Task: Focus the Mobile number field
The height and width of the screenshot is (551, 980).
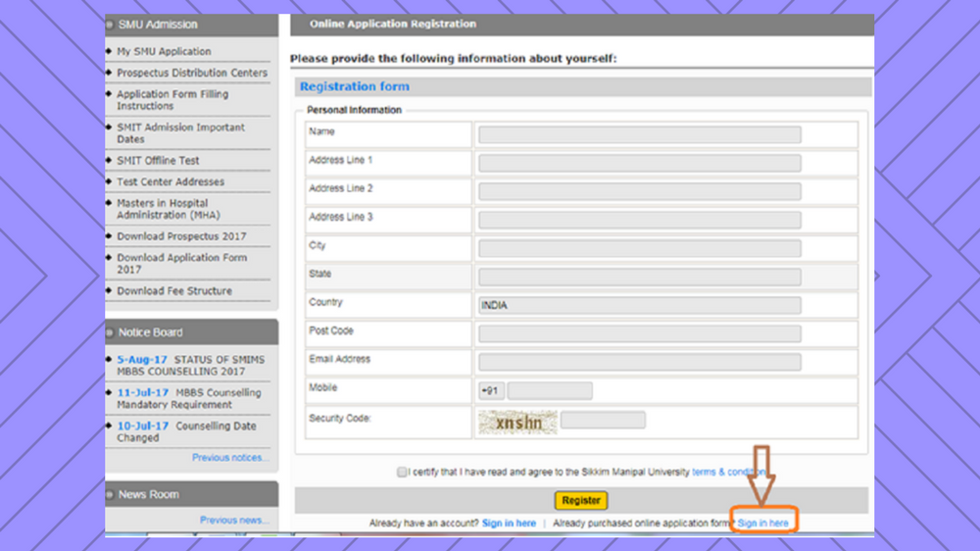Action: tap(550, 391)
